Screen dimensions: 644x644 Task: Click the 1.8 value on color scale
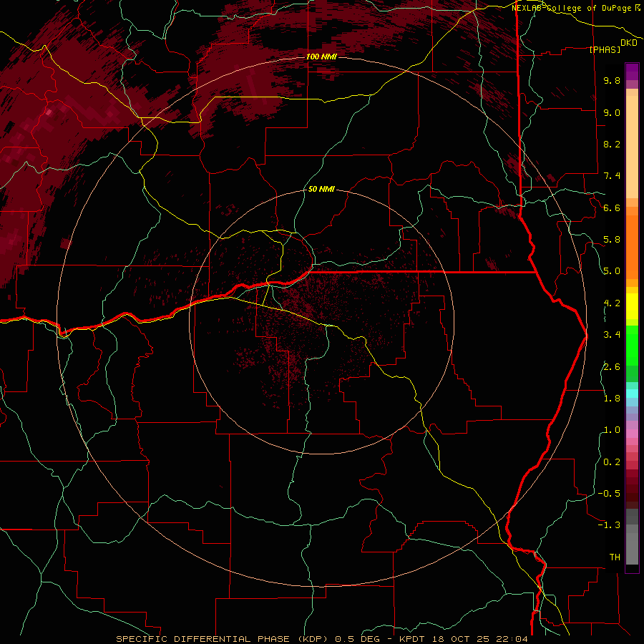coord(612,399)
